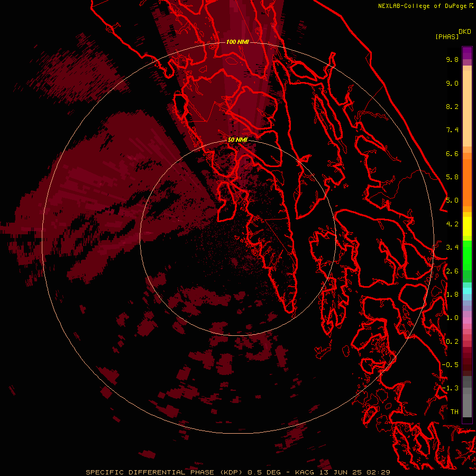Click the TH threshold label on legend
Screen dimensions: 476x476
(454, 412)
